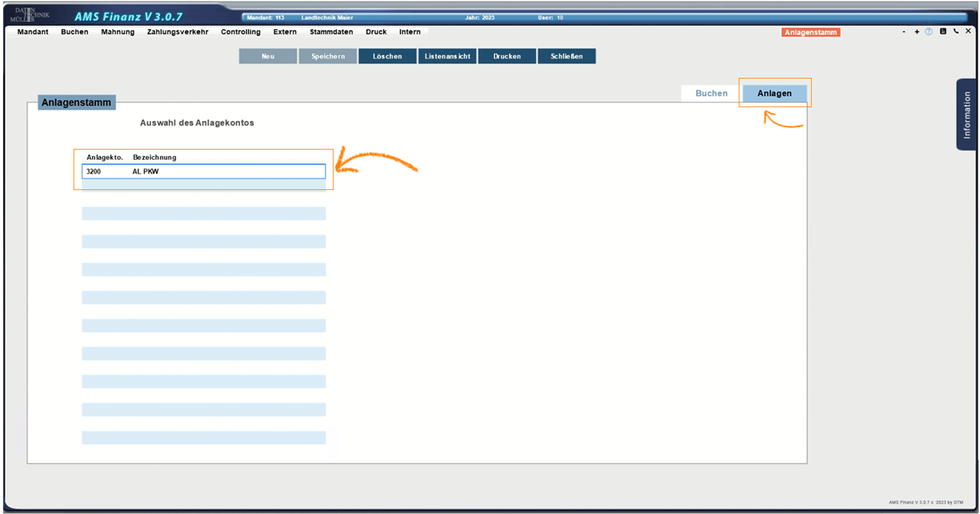Image resolution: width=980 pixels, height=514 pixels.
Task: Open the Mandant menu
Action: tap(32, 32)
